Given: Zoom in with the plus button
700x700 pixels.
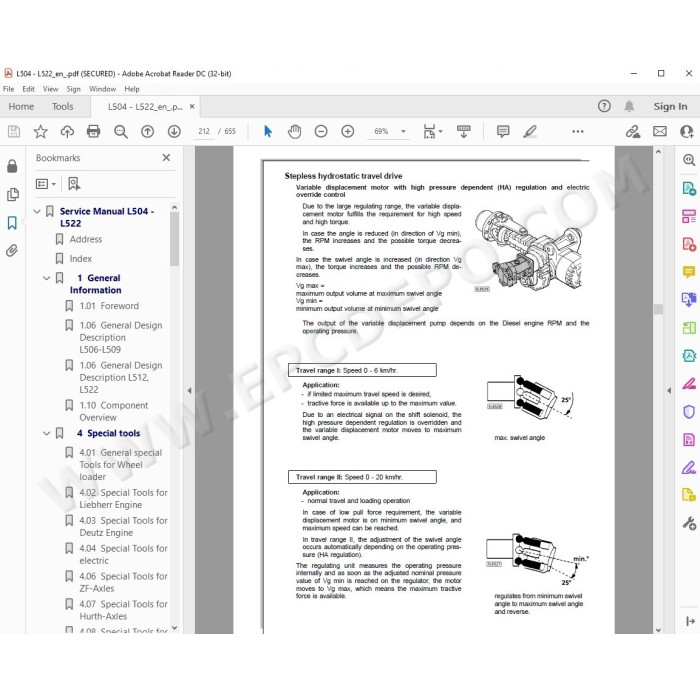Looking at the screenshot, I should click(x=348, y=131).
